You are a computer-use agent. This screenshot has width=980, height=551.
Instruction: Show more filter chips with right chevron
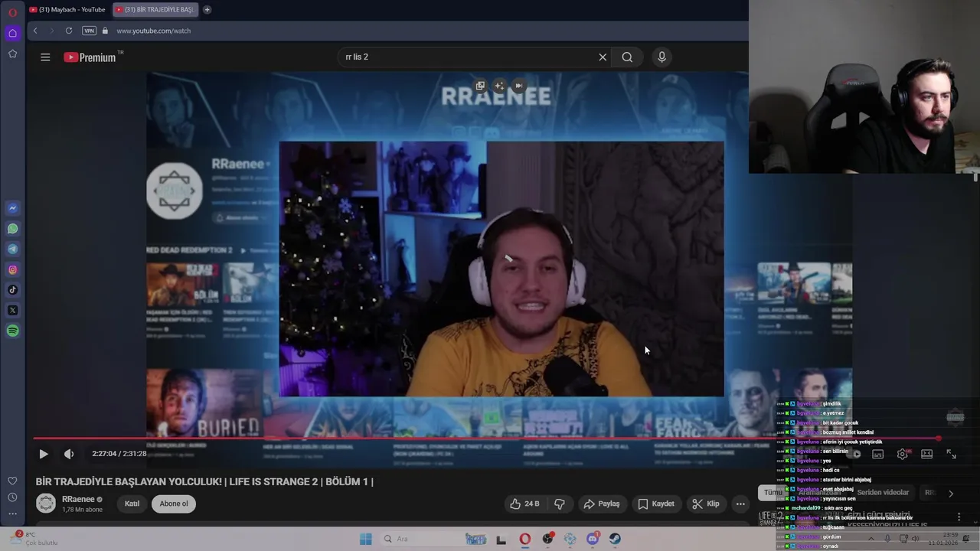(x=951, y=494)
